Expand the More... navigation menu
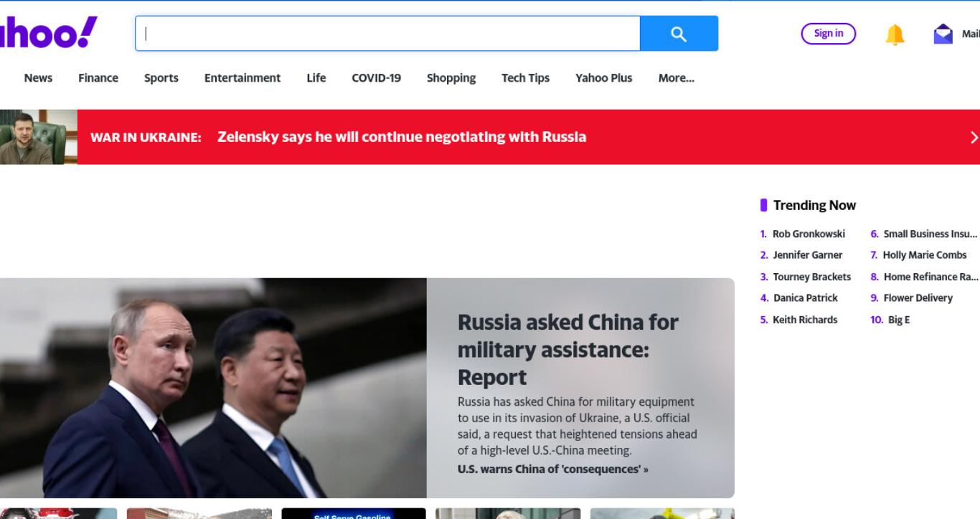The height and width of the screenshot is (519, 980). (x=676, y=78)
